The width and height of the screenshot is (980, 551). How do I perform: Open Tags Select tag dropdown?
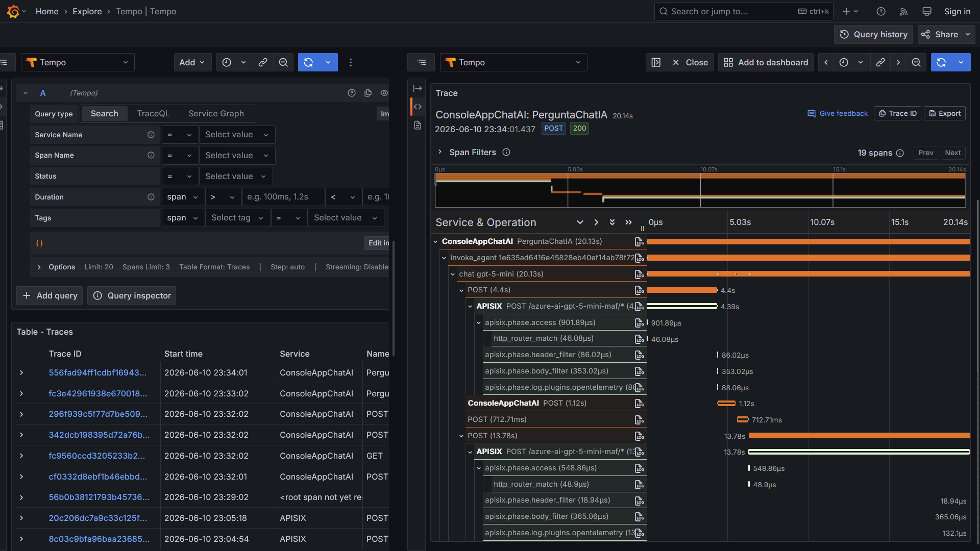pos(237,218)
